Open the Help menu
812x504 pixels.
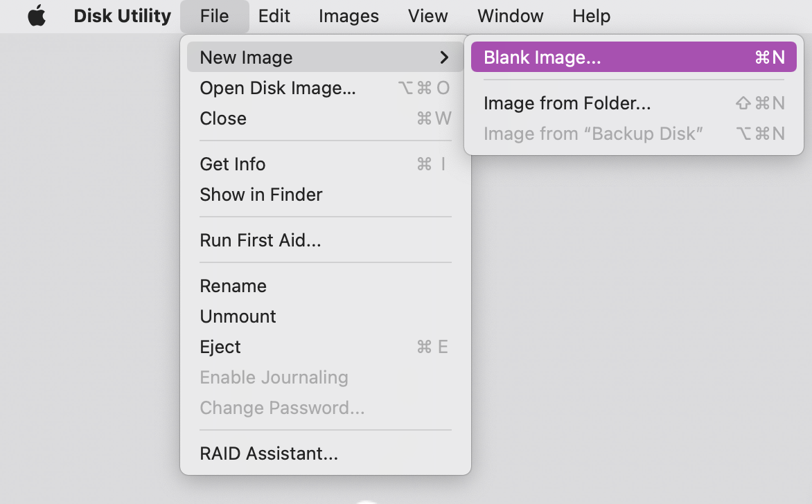point(592,16)
